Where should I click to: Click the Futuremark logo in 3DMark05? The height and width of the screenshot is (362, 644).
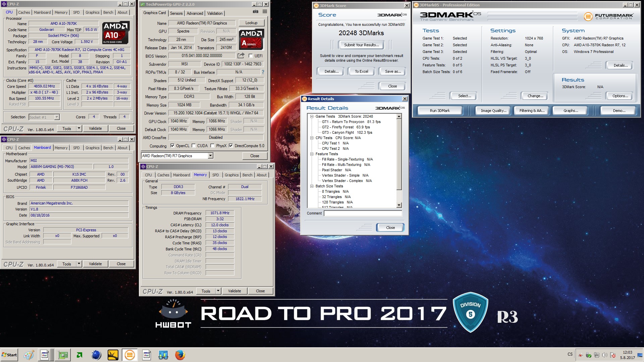pos(608,16)
